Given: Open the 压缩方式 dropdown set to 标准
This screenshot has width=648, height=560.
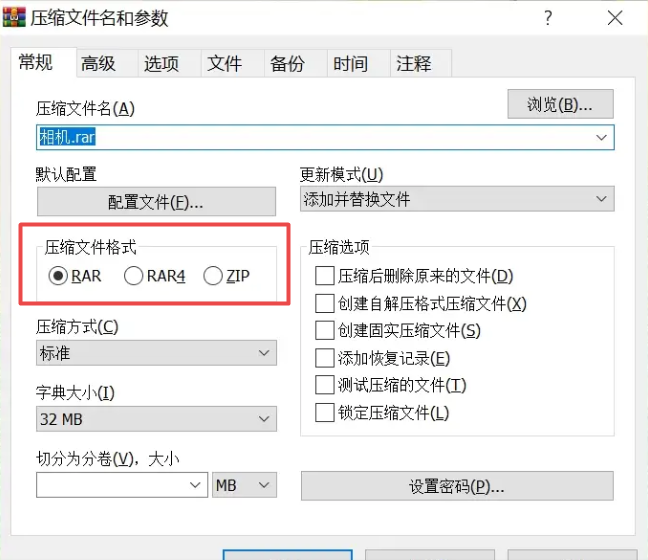Looking at the screenshot, I should [156, 353].
